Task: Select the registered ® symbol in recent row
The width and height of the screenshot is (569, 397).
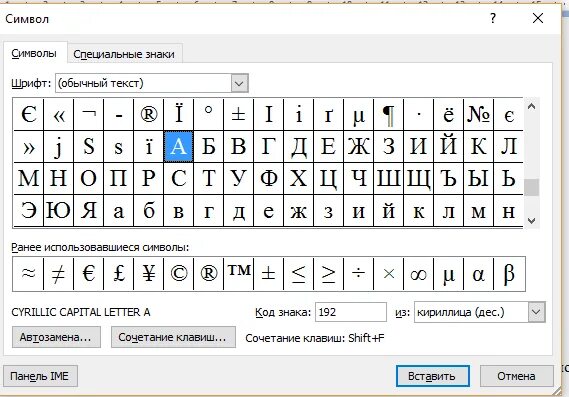Action: (x=209, y=274)
